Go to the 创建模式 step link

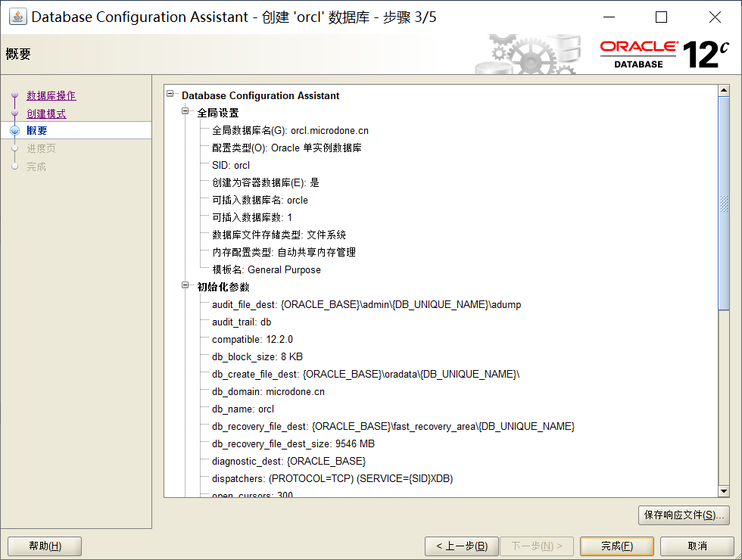click(46, 114)
